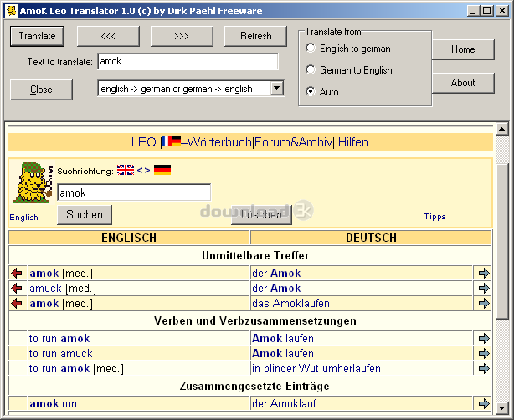Click the red left arrow beside amuck

(x=17, y=289)
